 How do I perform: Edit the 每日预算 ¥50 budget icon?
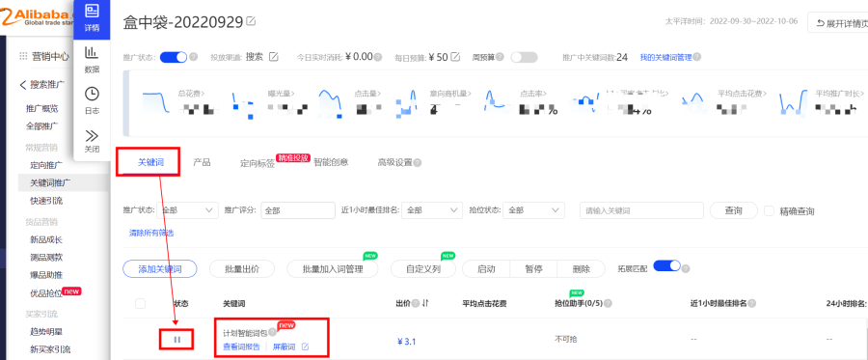pos(455,57)
